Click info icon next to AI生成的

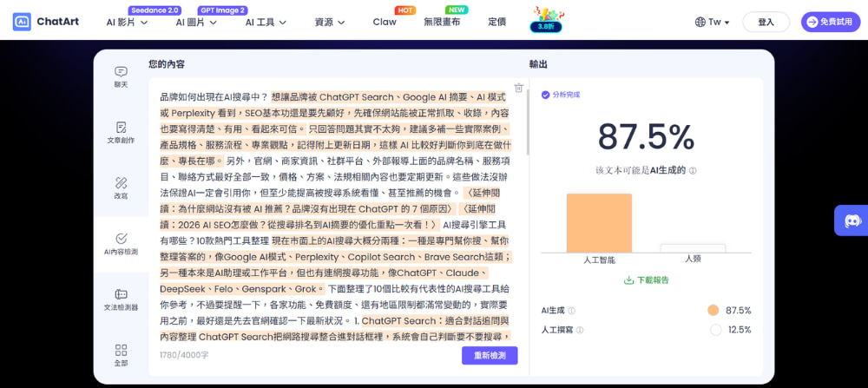(x=693, y=171)
